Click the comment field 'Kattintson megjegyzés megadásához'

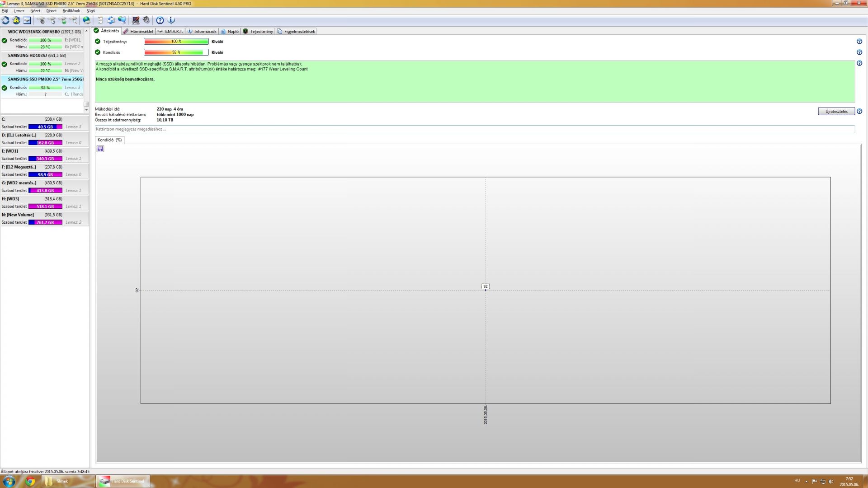(x=475, y=129)
